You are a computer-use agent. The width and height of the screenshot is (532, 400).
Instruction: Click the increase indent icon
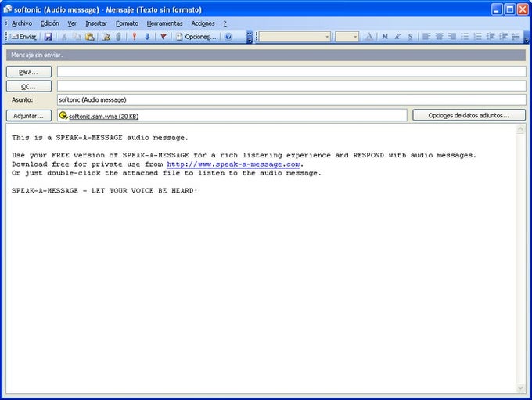click(503, 37)
